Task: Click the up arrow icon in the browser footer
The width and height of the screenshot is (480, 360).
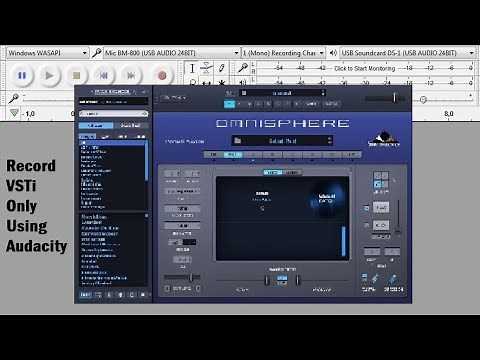Action: [x=120, y=295]
